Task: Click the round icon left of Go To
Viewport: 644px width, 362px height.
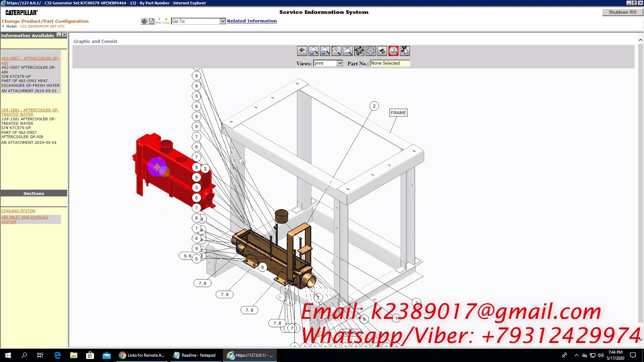Action: (x=144, y=21)
